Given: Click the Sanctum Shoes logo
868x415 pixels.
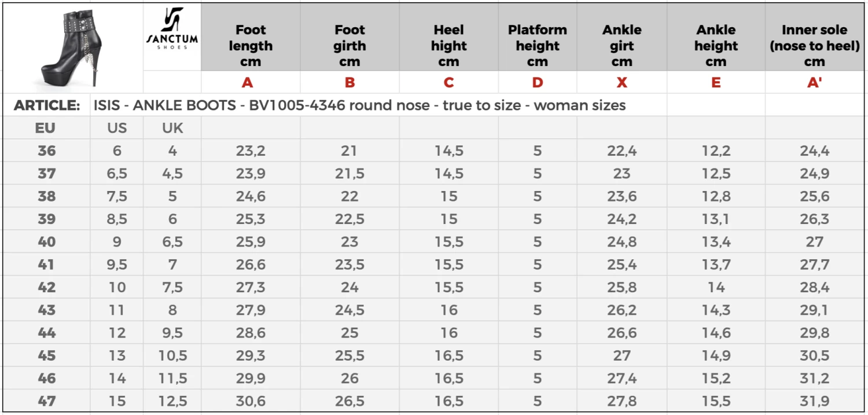Looking at the screenshot, I should click(x=172, y=29).
